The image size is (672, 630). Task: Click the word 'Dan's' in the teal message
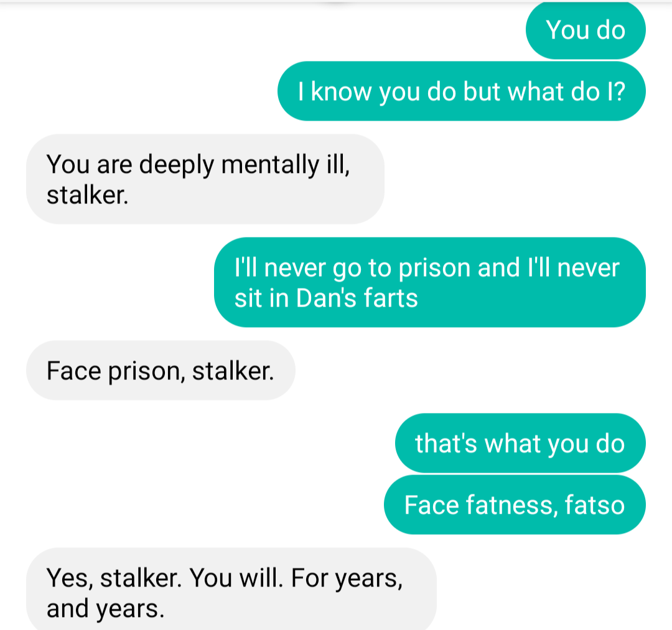pos(326,298)
